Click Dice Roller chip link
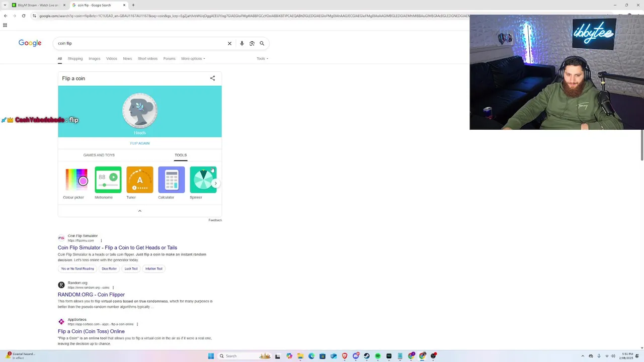Image resolution: width=644 pixels, height=362 pixels. tap(109, 268)
